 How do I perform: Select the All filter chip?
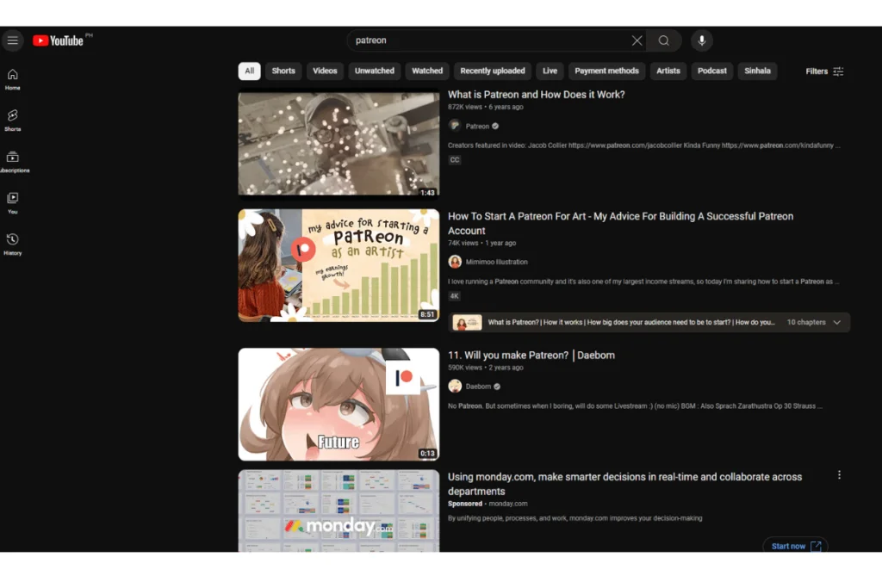(249, 71)
